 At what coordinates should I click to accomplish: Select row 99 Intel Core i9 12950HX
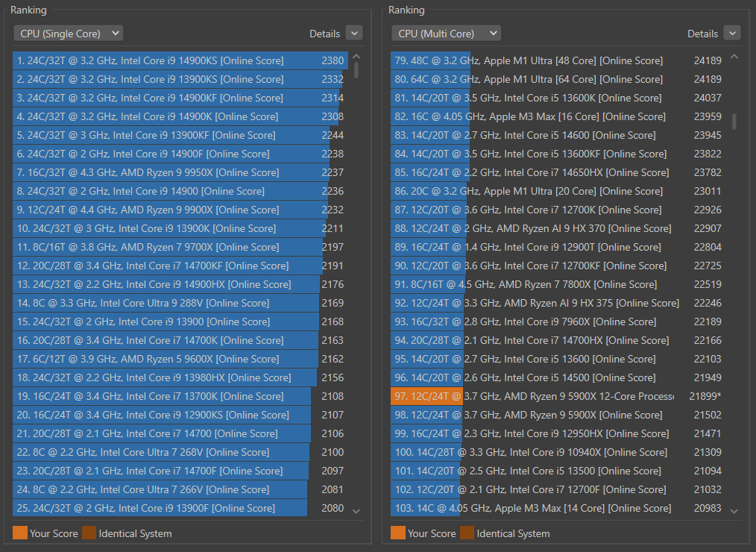[558, 433]
